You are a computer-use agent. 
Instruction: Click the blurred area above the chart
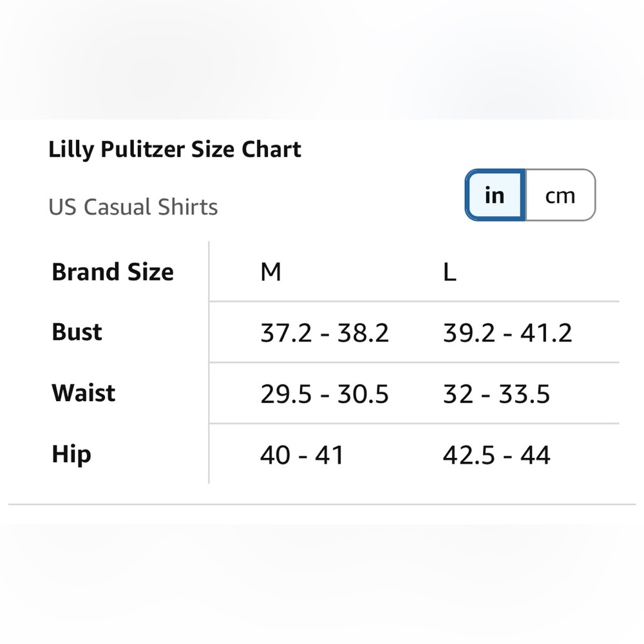coord(322,59)
